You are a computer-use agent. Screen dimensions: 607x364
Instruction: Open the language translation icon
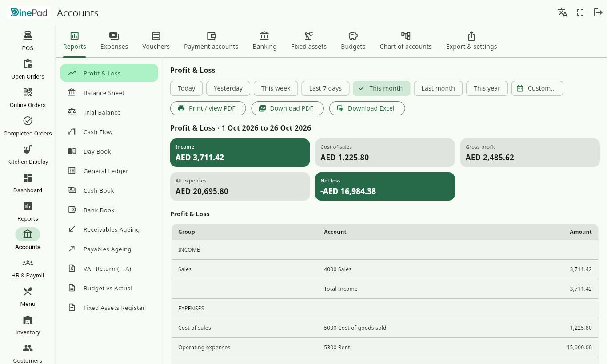pos(563,12)
